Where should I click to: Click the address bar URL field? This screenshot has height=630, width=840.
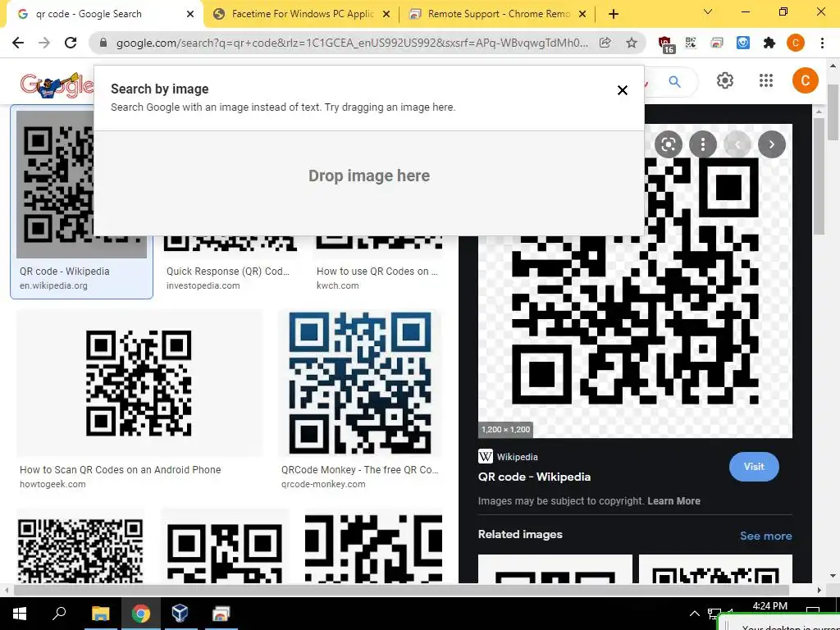pyautogui.click(x=352, y=43)
